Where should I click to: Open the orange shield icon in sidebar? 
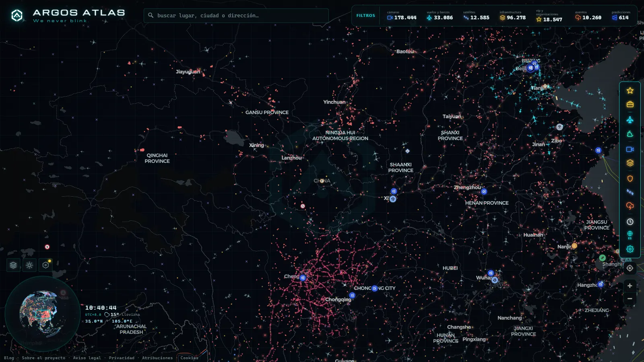pos(630,179)
